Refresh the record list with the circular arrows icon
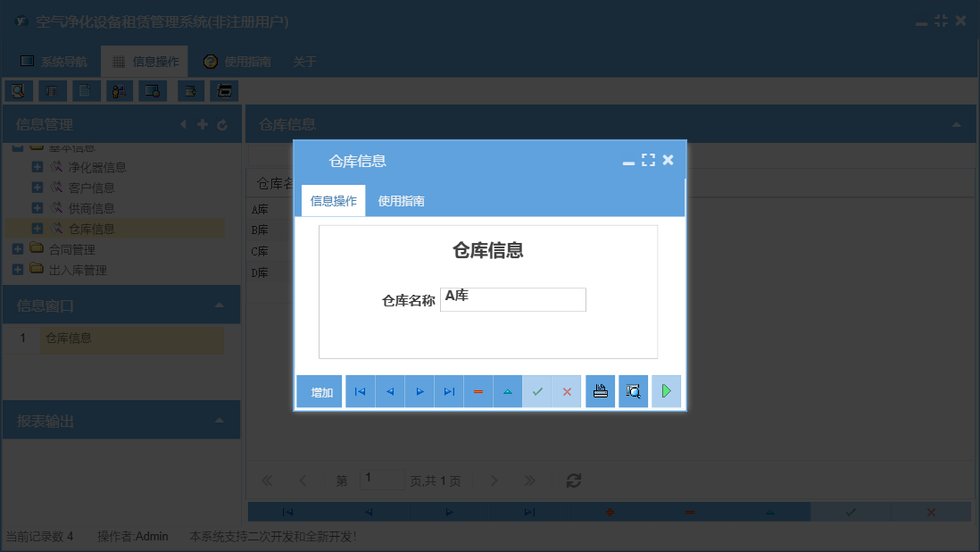The height and width of the screenshot is (552, 980). click(573, 481)
